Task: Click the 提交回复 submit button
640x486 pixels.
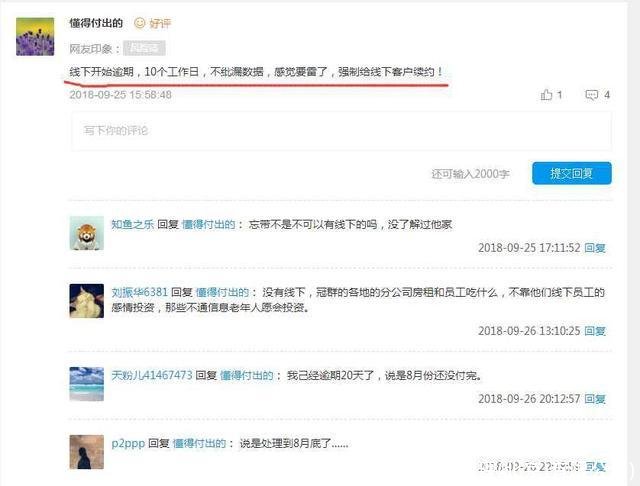Action: pyautogui.click(x=572, y=173)
